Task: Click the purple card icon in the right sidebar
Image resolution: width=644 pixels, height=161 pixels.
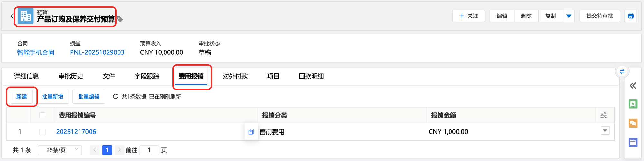Action: 633,142
